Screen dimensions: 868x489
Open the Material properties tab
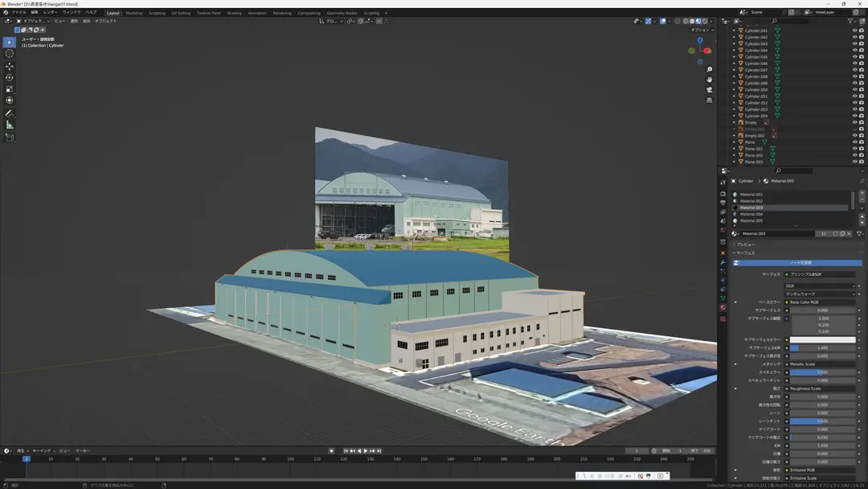[723, 307]
